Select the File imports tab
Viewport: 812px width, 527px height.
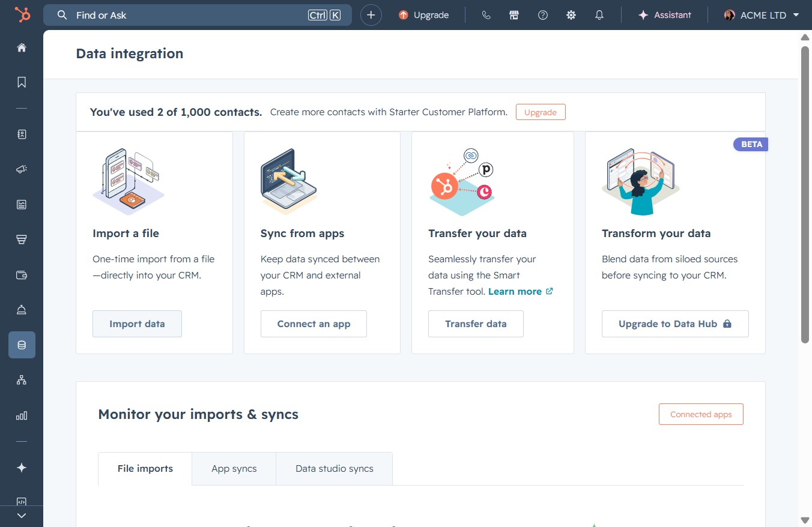coord(145,469)
